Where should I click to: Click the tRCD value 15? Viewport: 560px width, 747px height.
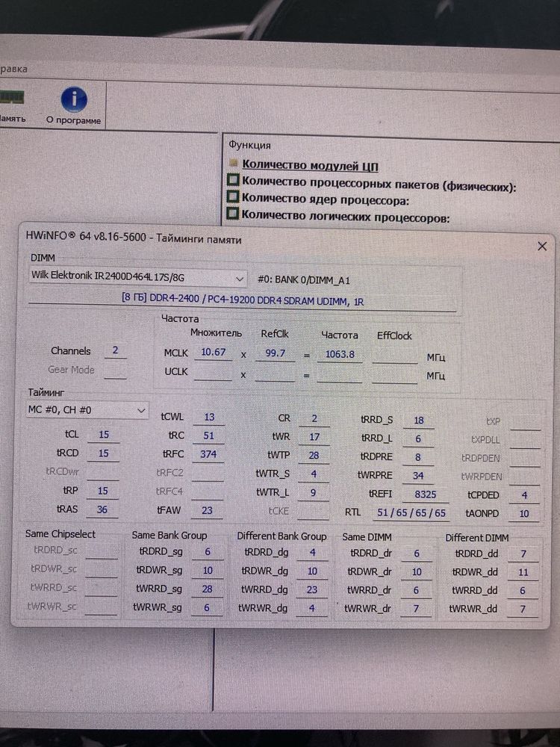pyautogui.click(x=103, y=453)
